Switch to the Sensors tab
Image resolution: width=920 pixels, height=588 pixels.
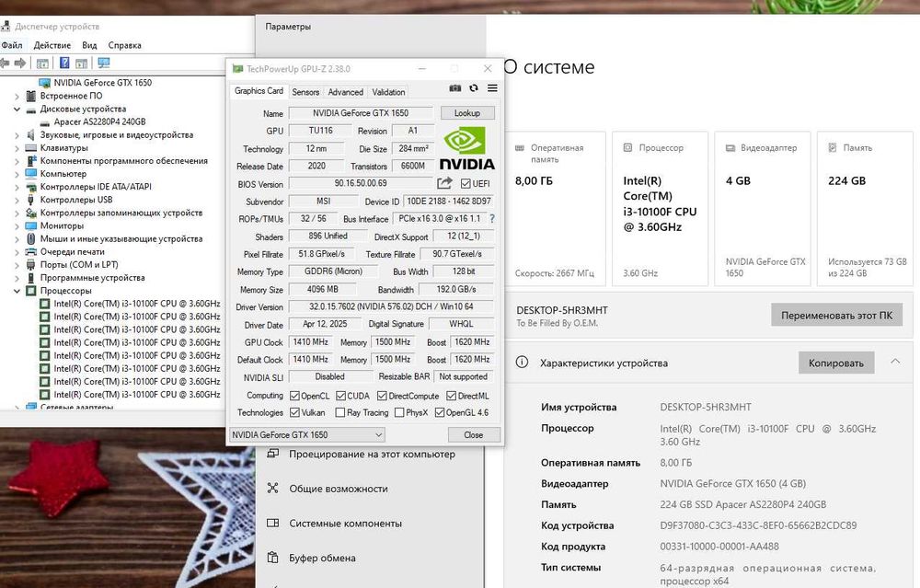(x=305, y=92)
